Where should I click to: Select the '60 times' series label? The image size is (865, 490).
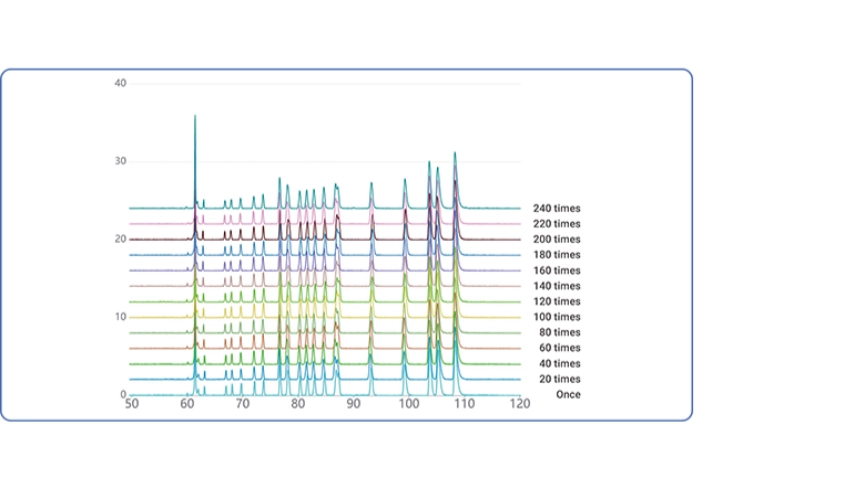[559, 348]
